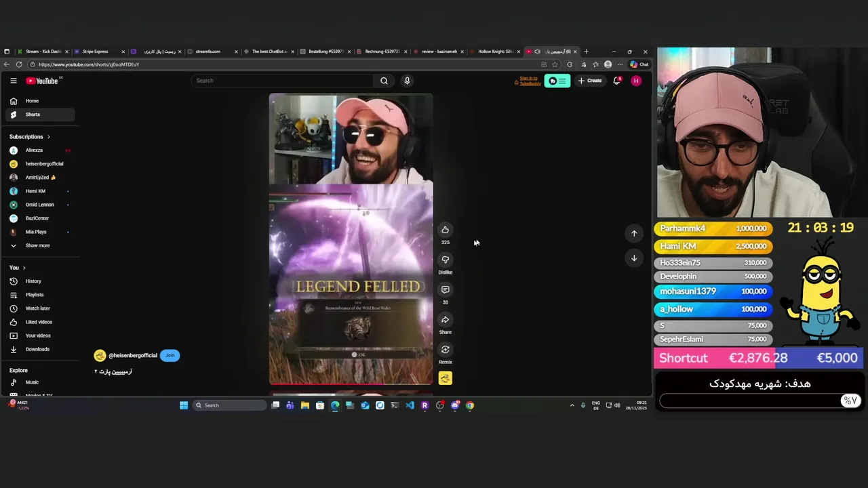Open Shorts in the sidebar
Viewport: 868px width, 488px height.
39,115
